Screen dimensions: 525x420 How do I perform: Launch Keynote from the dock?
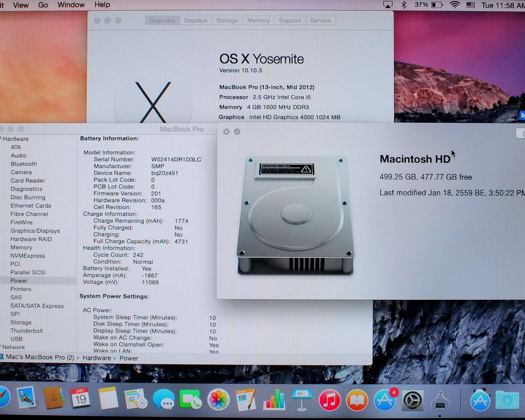(302, 400)
